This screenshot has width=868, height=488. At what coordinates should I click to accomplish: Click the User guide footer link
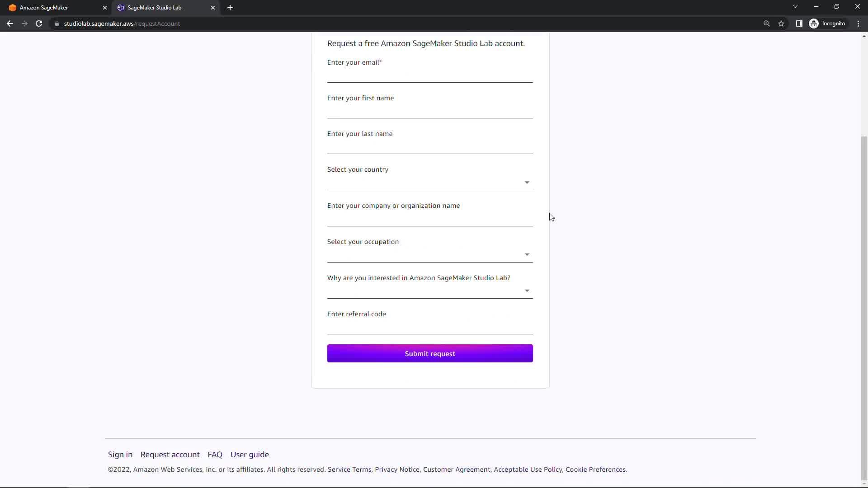[x=250, y=455]
